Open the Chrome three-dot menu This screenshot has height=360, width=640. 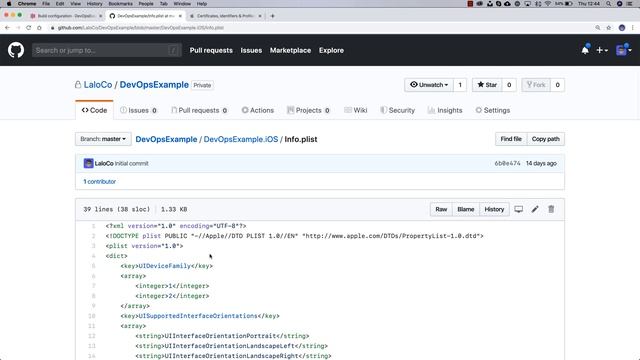(x=633, y=28)
